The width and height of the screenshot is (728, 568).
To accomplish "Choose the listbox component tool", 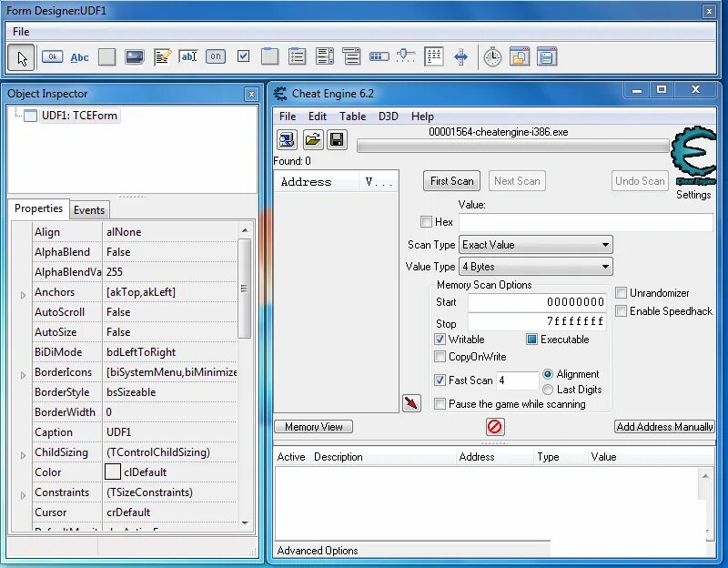I will pos(325,56).
